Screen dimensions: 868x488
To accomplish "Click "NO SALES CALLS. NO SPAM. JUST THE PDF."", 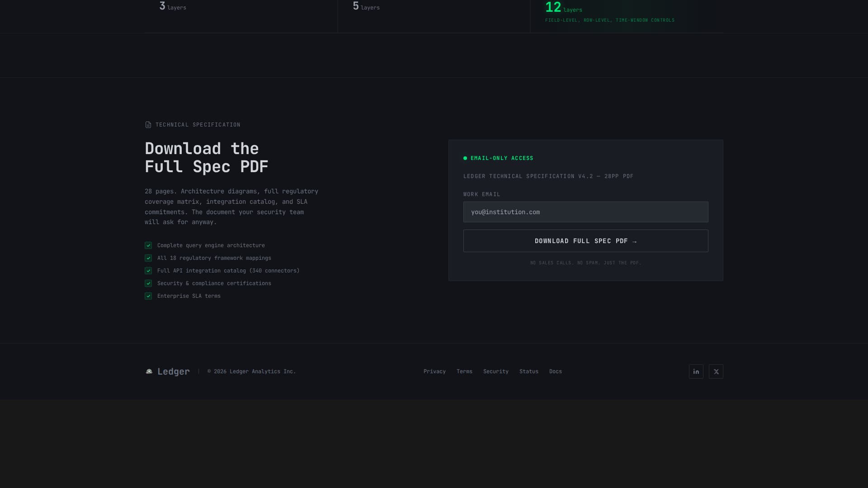I will click(585, 263).
